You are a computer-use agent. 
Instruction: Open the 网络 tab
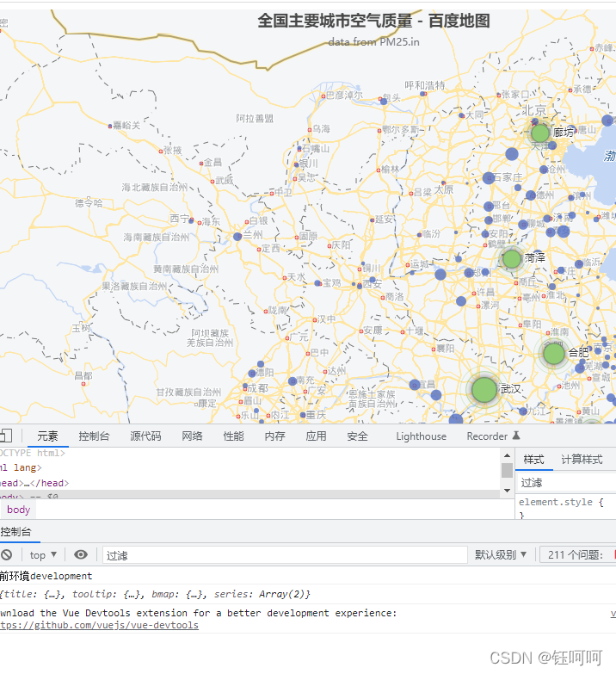pyautogui.click(x=192, y=436)
